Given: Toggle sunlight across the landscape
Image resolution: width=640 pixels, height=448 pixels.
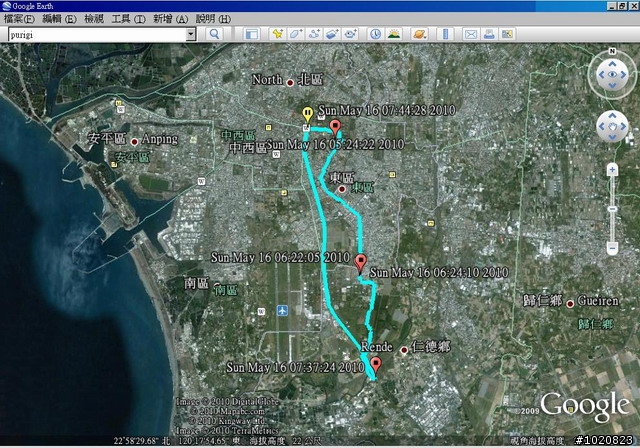Looking at the screenshot, I should (x=394, y=34).
